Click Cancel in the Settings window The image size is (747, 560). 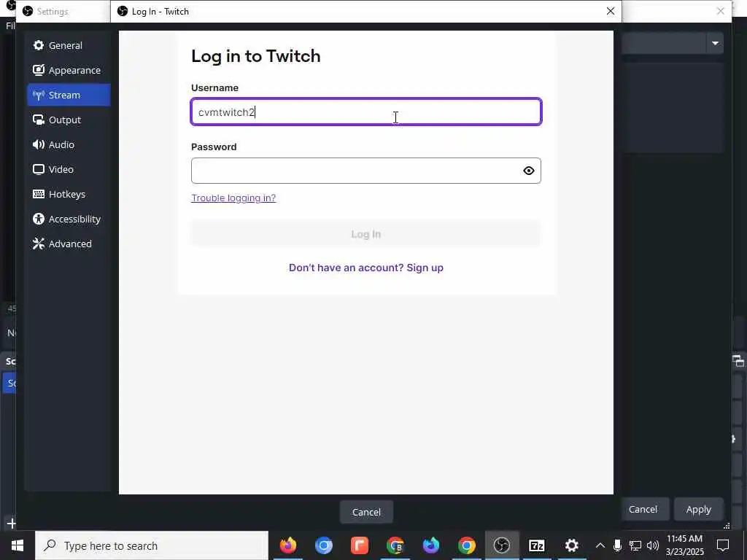pyautogui.click(x=643, y=509)
